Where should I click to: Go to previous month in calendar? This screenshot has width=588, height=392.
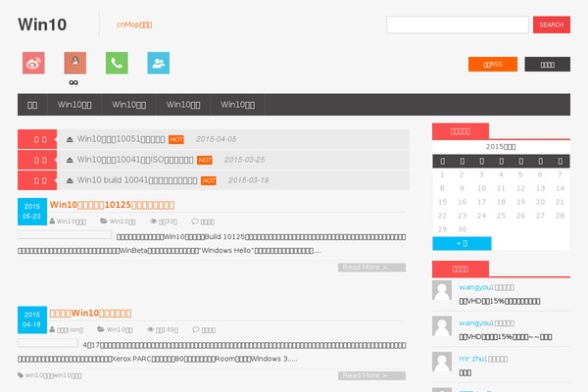[x=462, y=243]
